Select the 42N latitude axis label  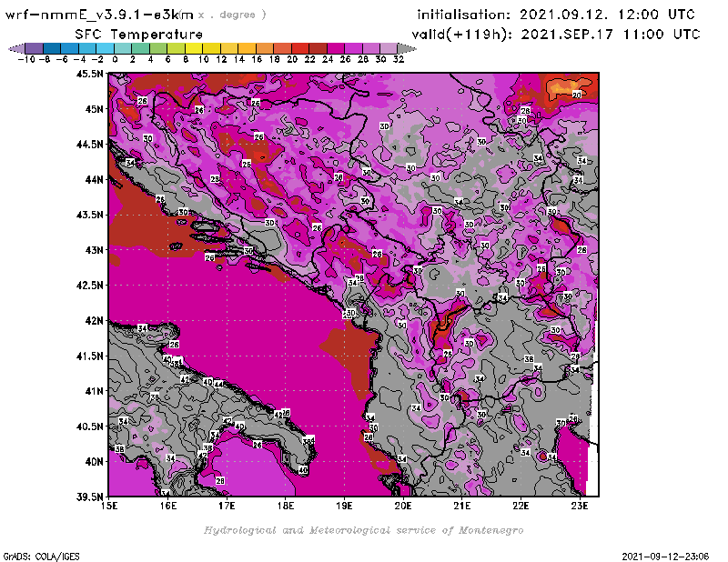pyautogui.click(x=92, y=320)
